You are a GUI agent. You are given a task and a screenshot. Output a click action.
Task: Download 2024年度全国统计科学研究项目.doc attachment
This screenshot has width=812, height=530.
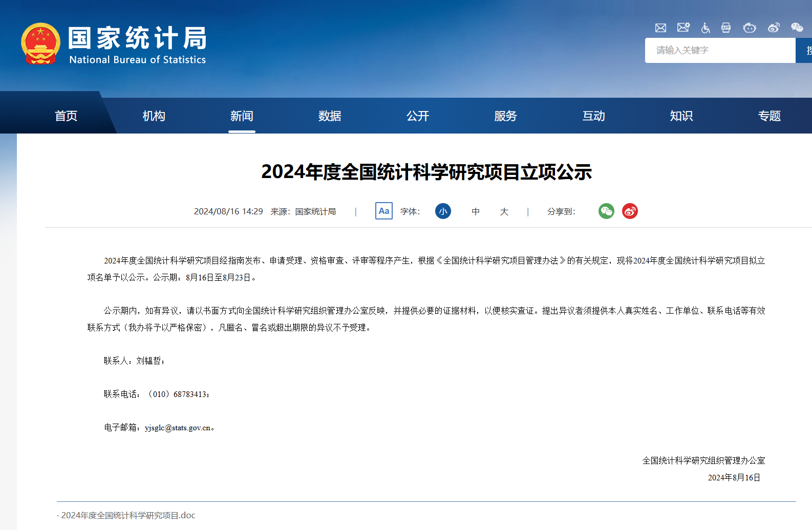pos(128,515)
